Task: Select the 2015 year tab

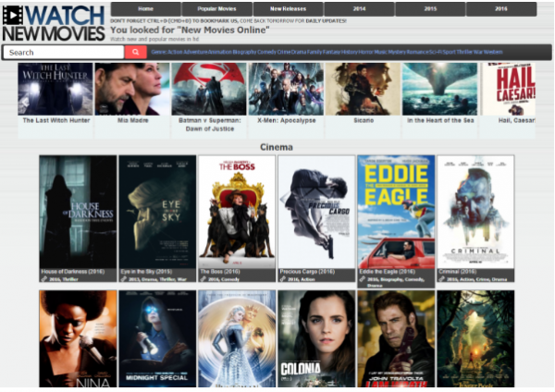Action: tap(429, 9)
